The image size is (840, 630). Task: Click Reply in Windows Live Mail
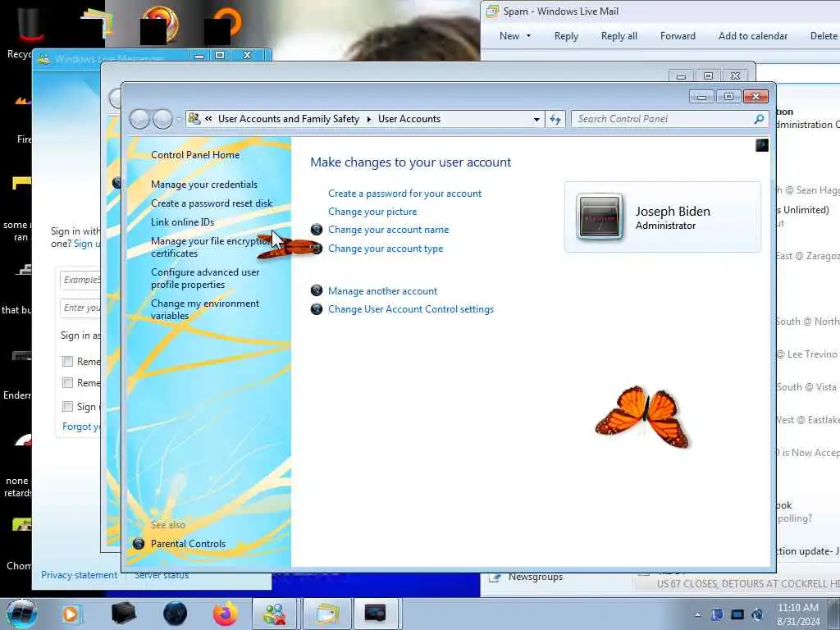point(566,36)
